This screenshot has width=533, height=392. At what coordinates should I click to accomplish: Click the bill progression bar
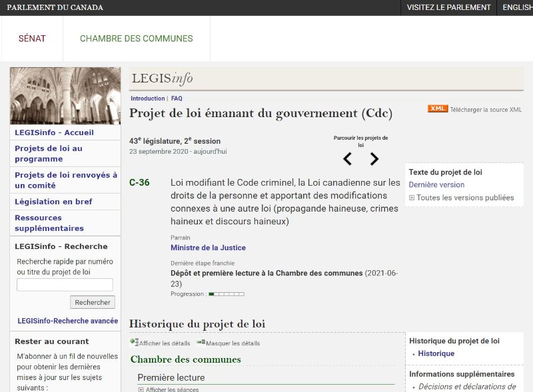click(227, 294)
